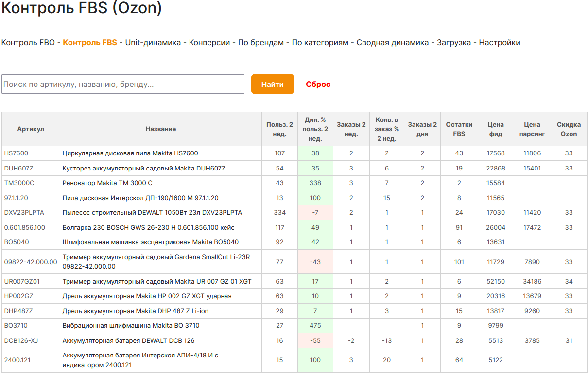Select article TM3000C cell
This screenshot has width=588, height=373.
31,183
